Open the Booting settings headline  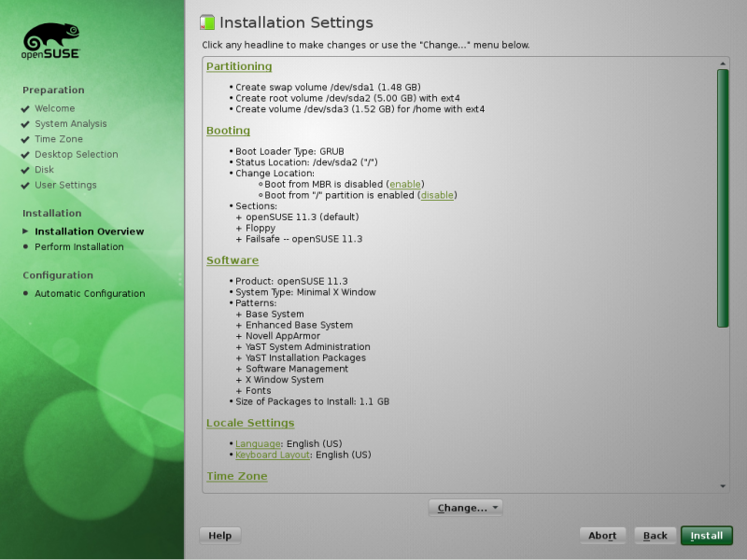tap(228, 131)
